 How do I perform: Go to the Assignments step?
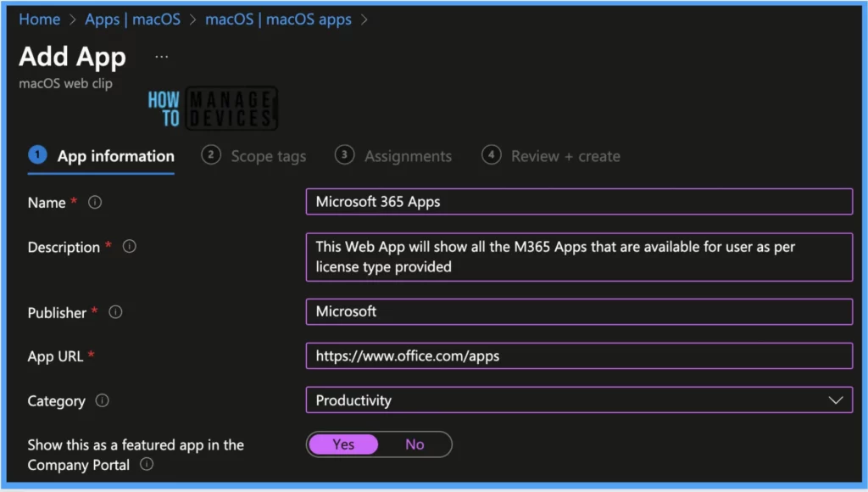coord(393,156)
